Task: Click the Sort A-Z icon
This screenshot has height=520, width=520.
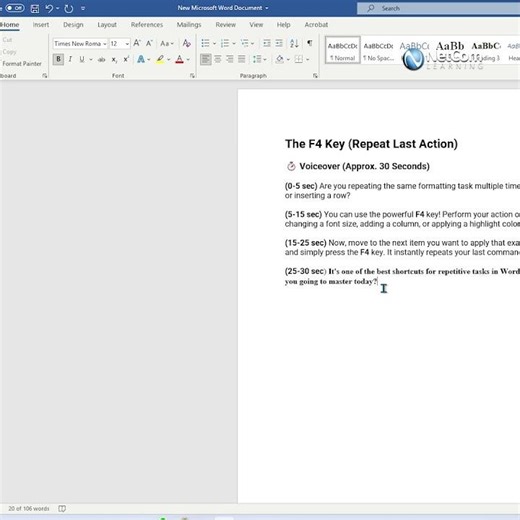Action: (294, 43)
